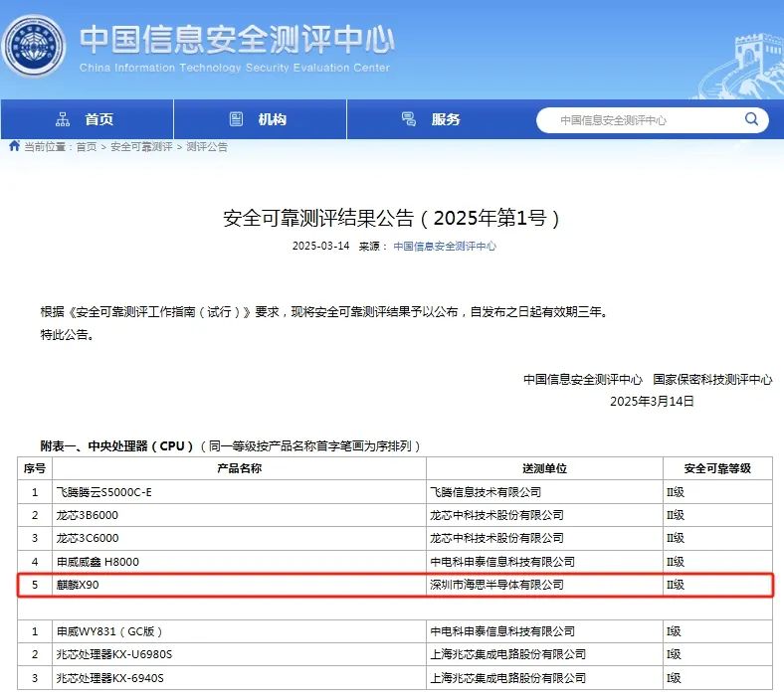Click the site title 中国信息安全测评中心 in the banner
Screen dimensions: 784x699
pos(237,39)
